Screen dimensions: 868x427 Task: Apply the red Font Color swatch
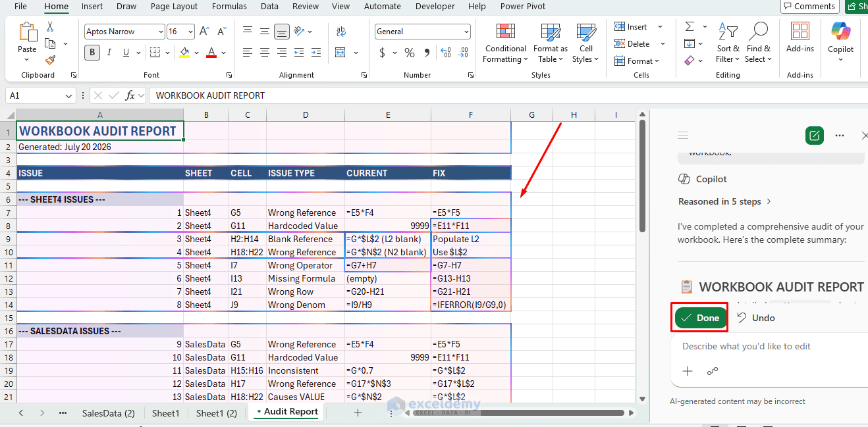[211, 53]
